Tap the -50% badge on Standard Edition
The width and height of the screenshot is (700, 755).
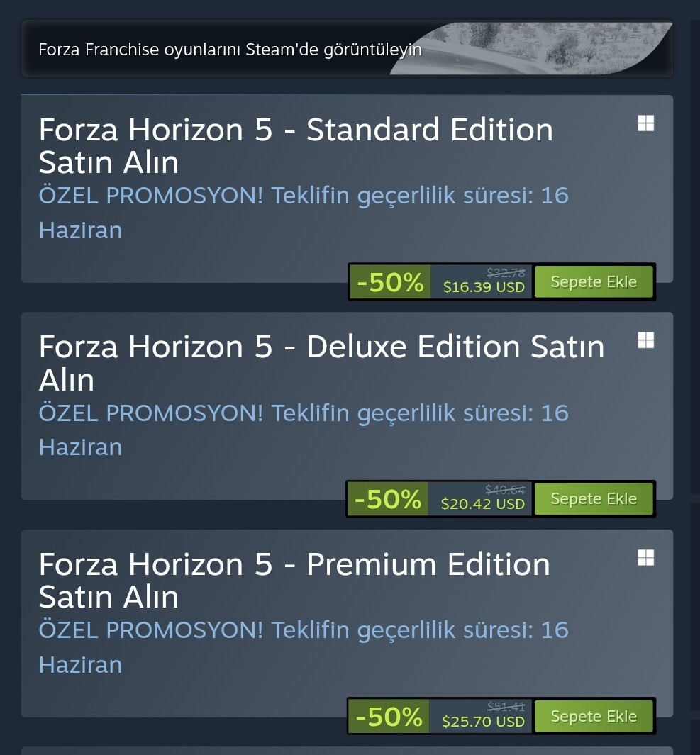click(390, 282)
